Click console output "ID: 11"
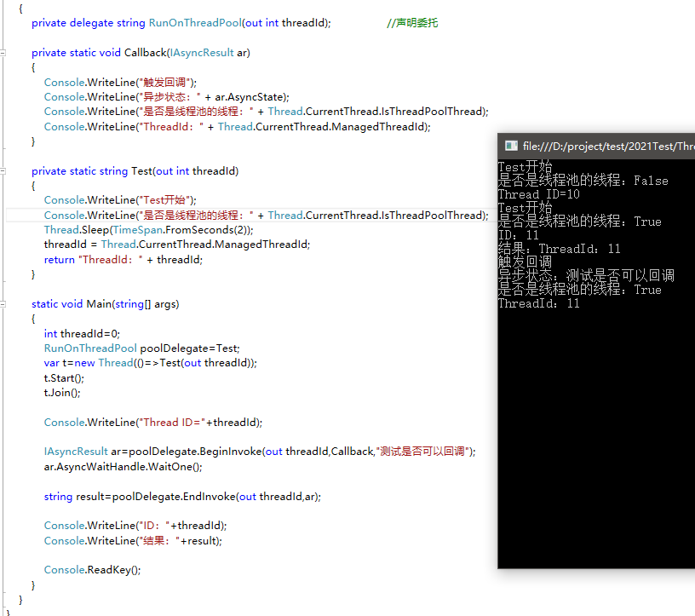This screenshot has width=695, height=616. click(x=518, y=235)
